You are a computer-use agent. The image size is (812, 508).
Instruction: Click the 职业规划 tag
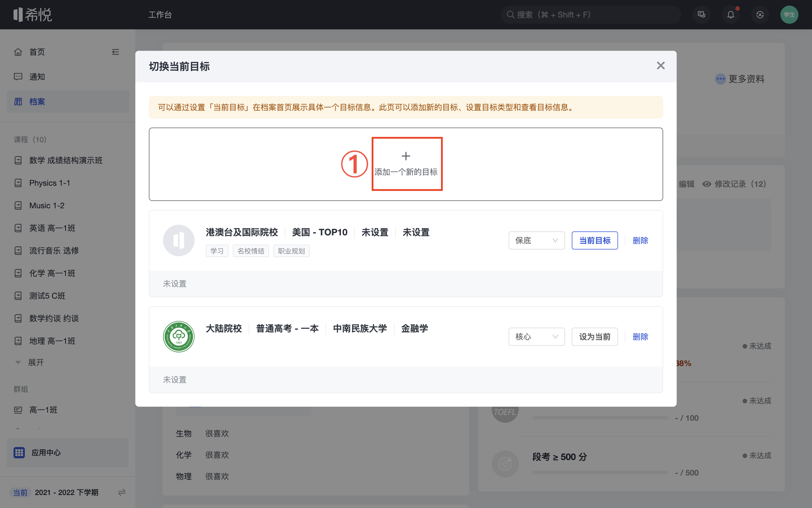(291, 251)
